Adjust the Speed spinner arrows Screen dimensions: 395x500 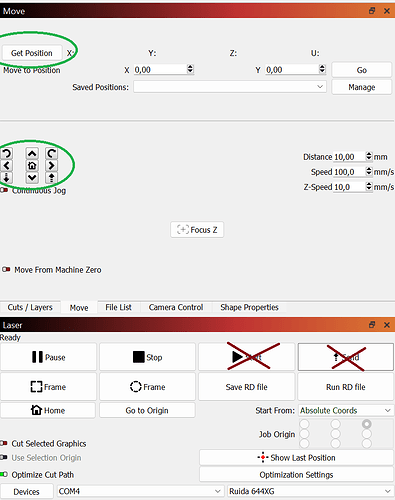pos(369,171)
